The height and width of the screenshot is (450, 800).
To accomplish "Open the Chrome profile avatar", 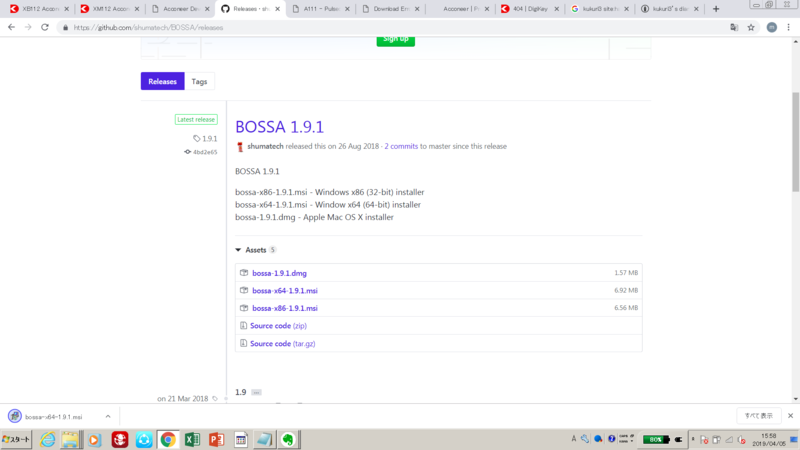I will pos(771,28).
